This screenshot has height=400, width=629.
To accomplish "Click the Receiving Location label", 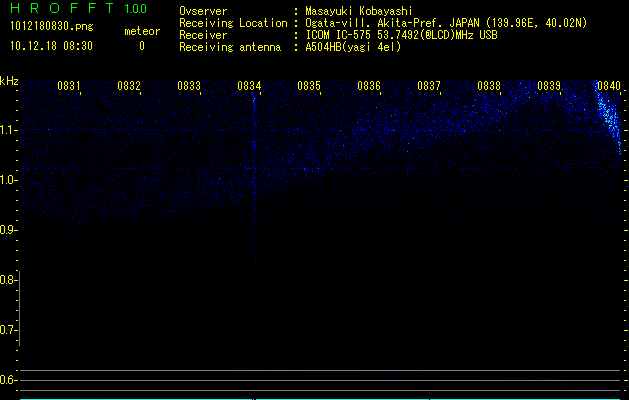I will click(233, 23).
